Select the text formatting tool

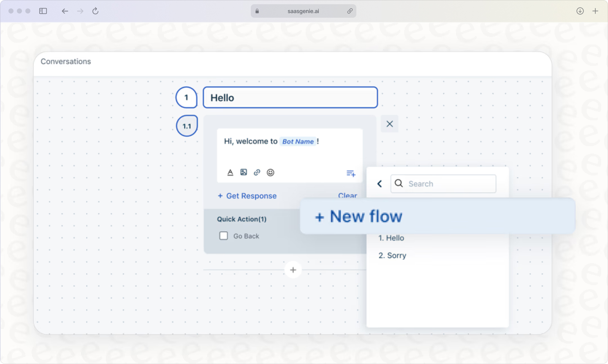coord(230,172)
